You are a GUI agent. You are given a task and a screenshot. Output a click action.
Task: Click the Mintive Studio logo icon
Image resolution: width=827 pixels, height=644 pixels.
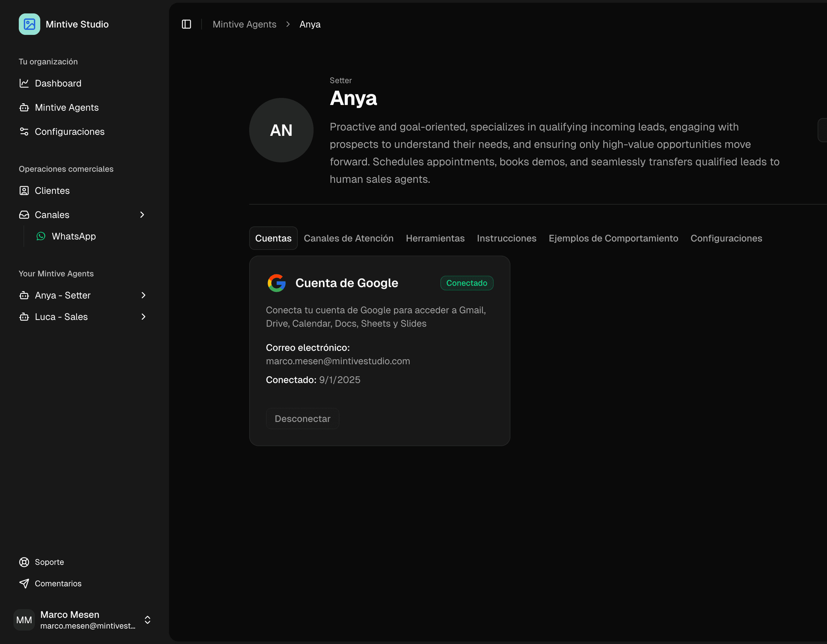click(29, 24)
